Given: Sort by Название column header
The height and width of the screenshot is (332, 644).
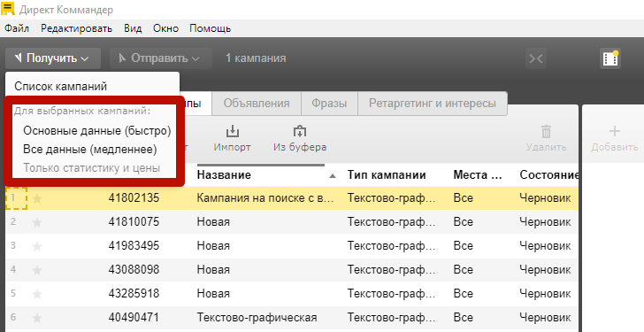Looking at the screenshot, I should pos(224,175).
